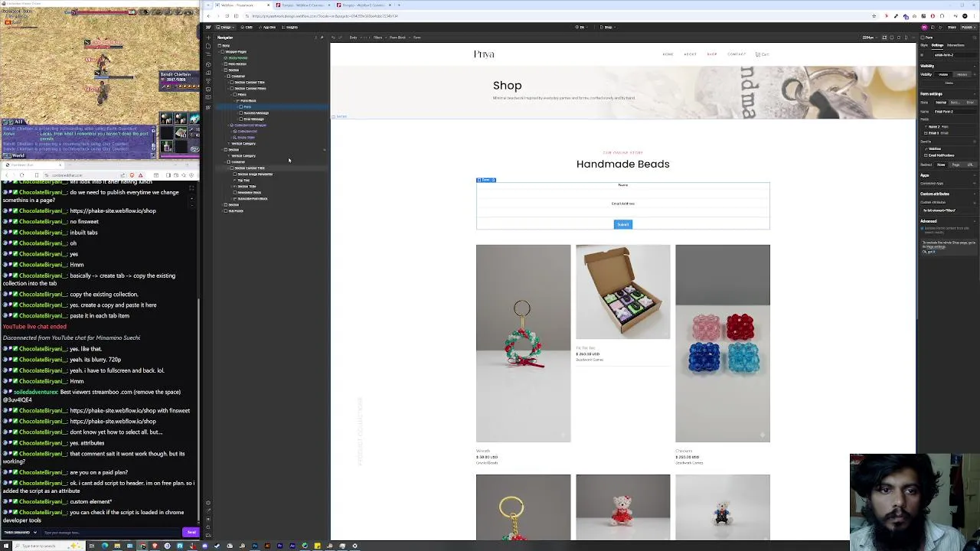The height and width of the screenshot is (551, 980).
Task: Open the Add elements panel icon
Action: point(208,37)
